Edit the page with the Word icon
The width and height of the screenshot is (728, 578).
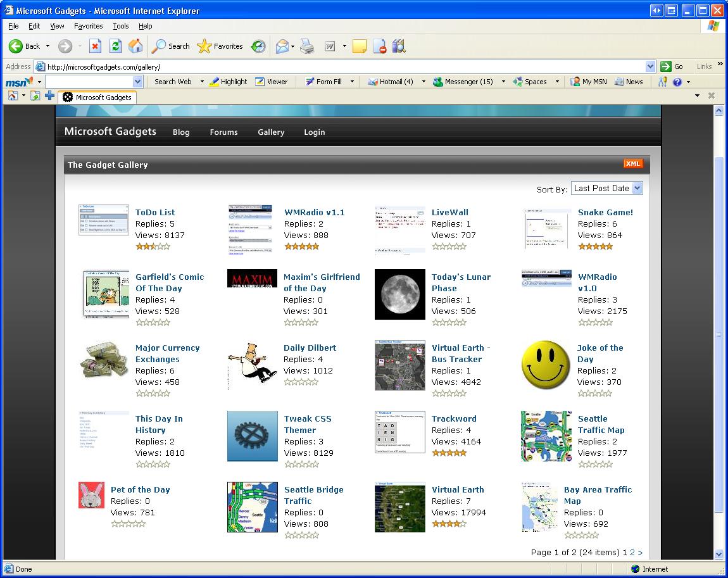coord(330,46)
